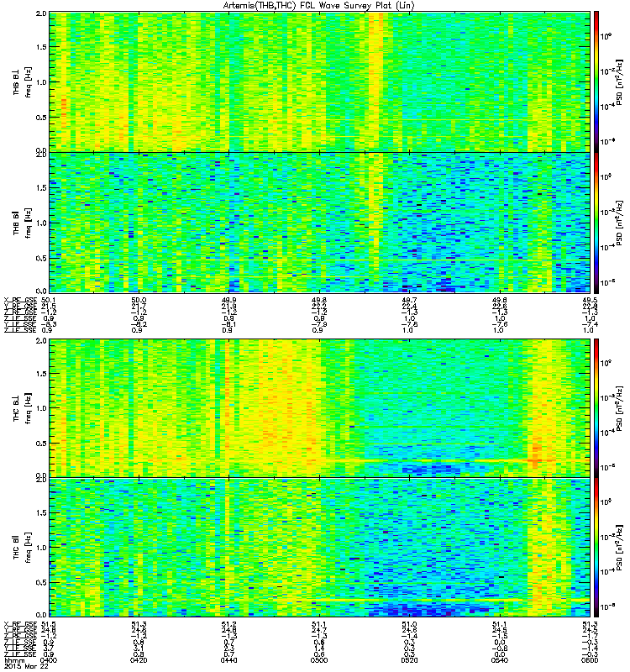
Task: Click the THC X_RE_GSE value 51.0
Action: coord(409,624)
